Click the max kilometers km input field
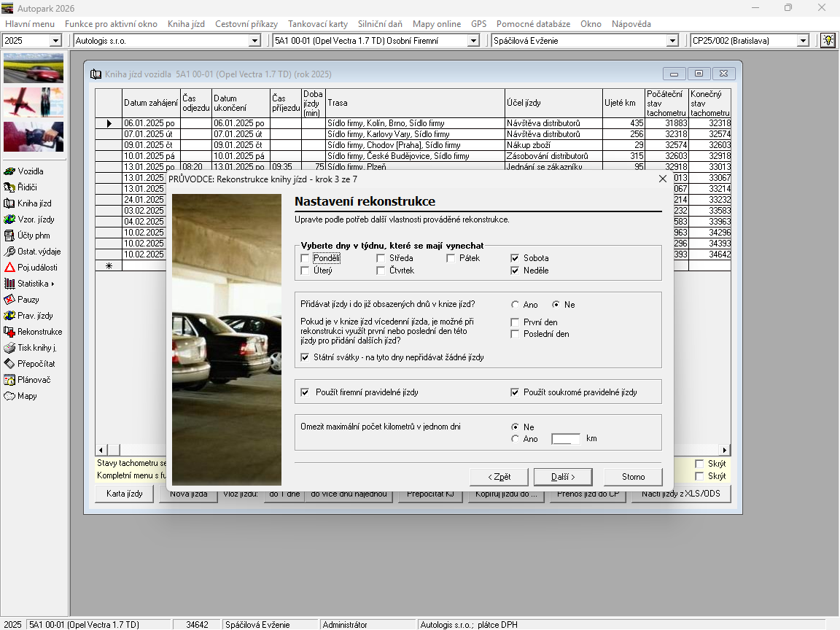Viewport: 840px width, 630px height. coord(566,439)
